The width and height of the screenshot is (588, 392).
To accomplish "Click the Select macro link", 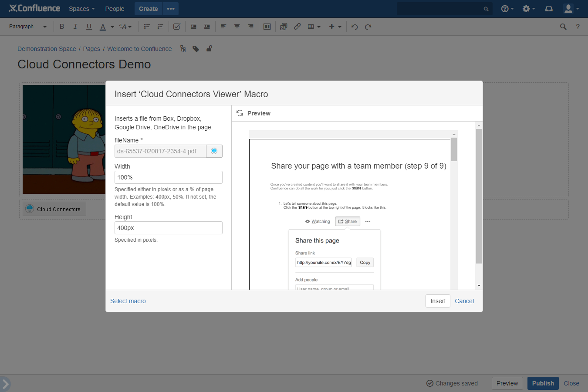I will 128,301.
